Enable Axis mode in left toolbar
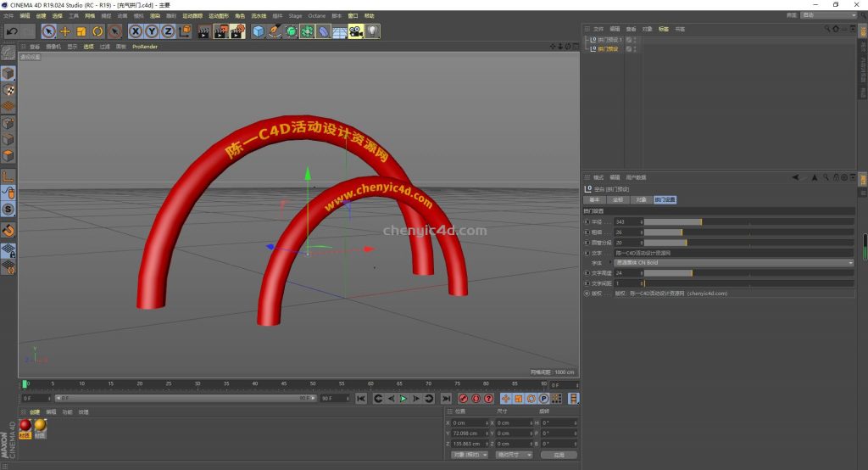 pyautogui.click(x=8, y=176)
